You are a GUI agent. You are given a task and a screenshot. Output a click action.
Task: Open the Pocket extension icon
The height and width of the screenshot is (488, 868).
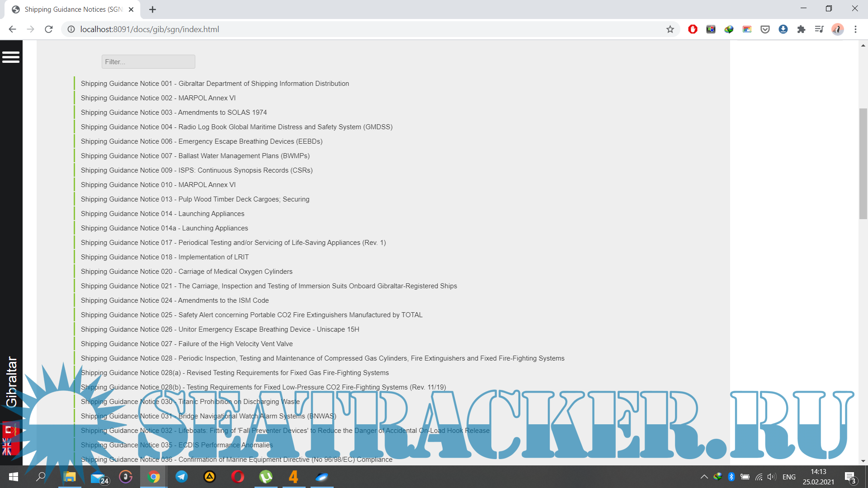click(x=765, y=29)
